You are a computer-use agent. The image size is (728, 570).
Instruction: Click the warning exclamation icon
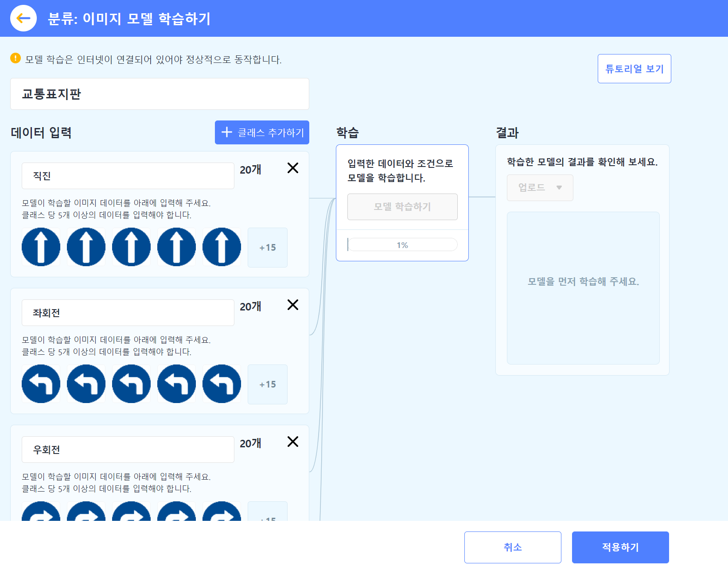16,58
